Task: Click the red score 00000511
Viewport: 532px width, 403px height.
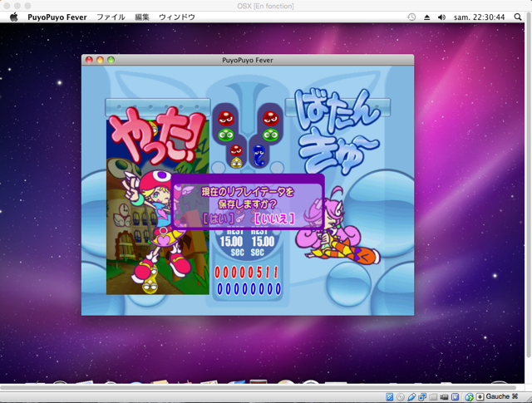Action: [x=247, y=273]
